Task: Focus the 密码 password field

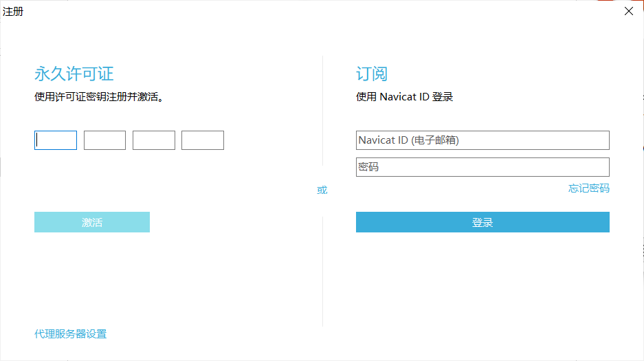Action: (x=482, y=167)
